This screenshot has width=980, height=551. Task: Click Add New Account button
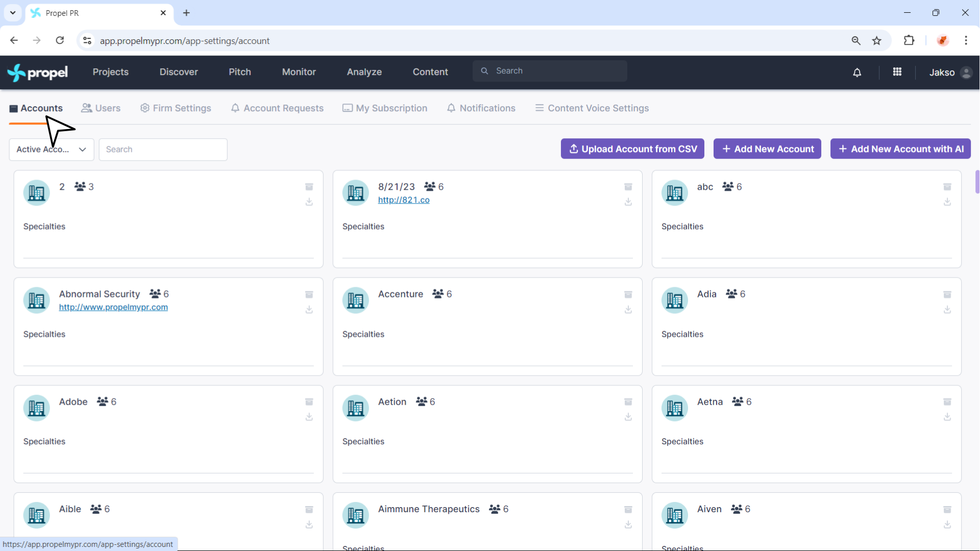pyautogui.click(x=767, y=149)
